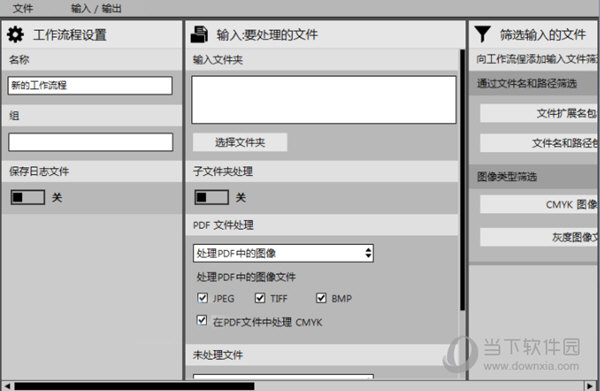Viewport: 600px width, 391px height.
Task: Open the 输入 / 输出 menu
Action: coord(96,8)
